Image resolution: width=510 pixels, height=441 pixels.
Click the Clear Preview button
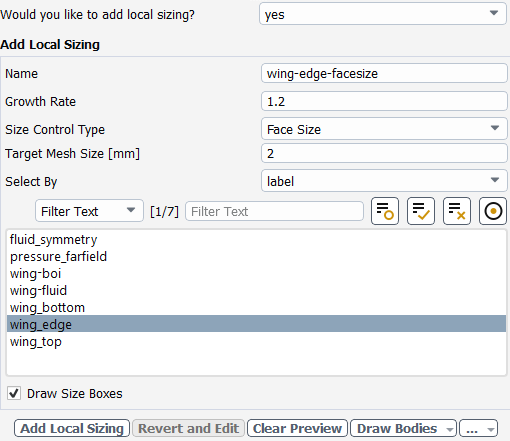click(297, 428)
